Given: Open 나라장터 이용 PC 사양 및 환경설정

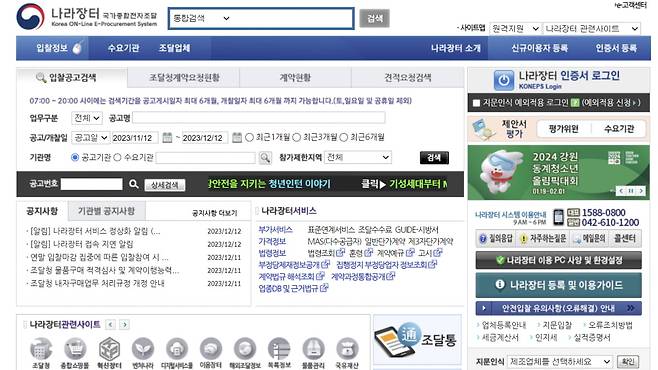Looking at the screenshot, I should pos(559,260).
